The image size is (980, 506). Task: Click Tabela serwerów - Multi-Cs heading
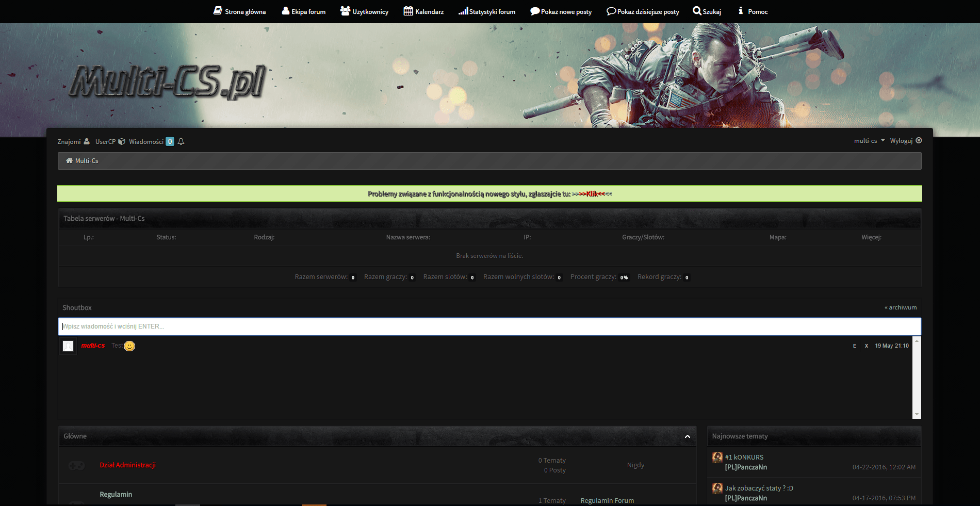coord(104,219)
